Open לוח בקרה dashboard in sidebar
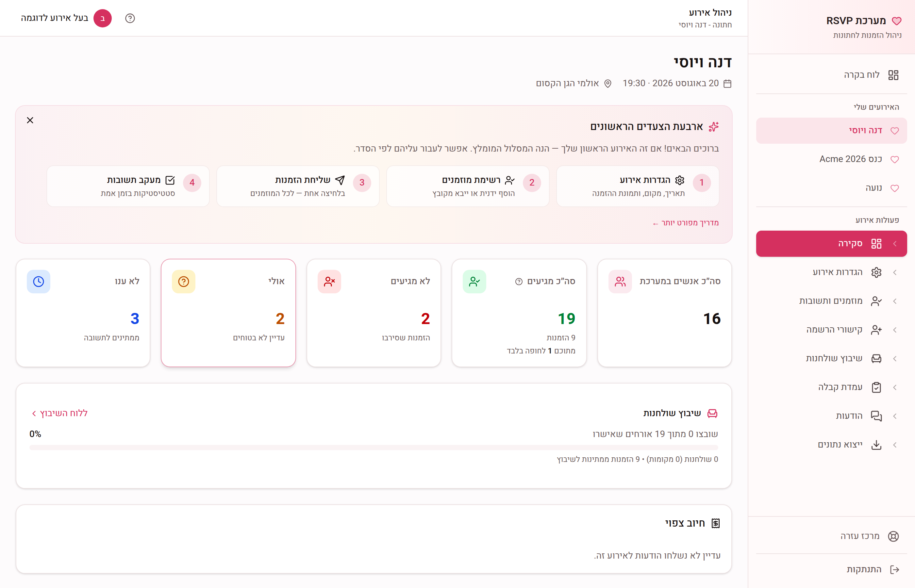Viewport: 915px width, 588px height. coord(831,75)
